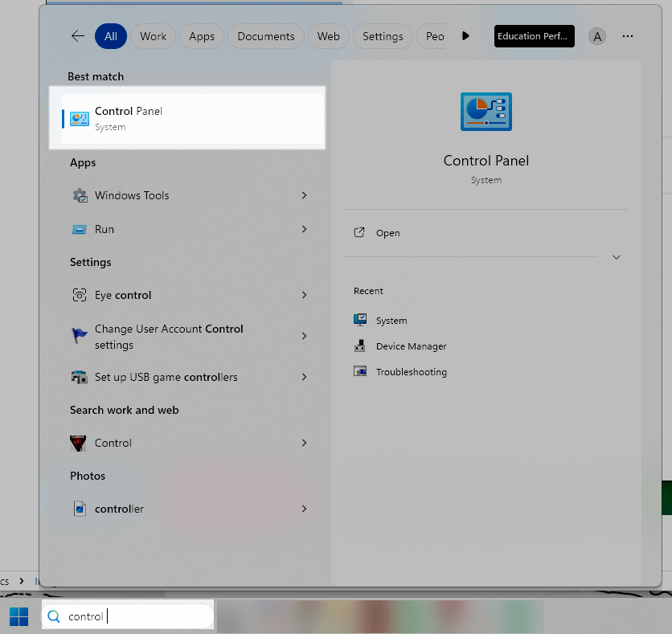Click Open in the preview pane
672x634 pixels.
click(388, 233)
